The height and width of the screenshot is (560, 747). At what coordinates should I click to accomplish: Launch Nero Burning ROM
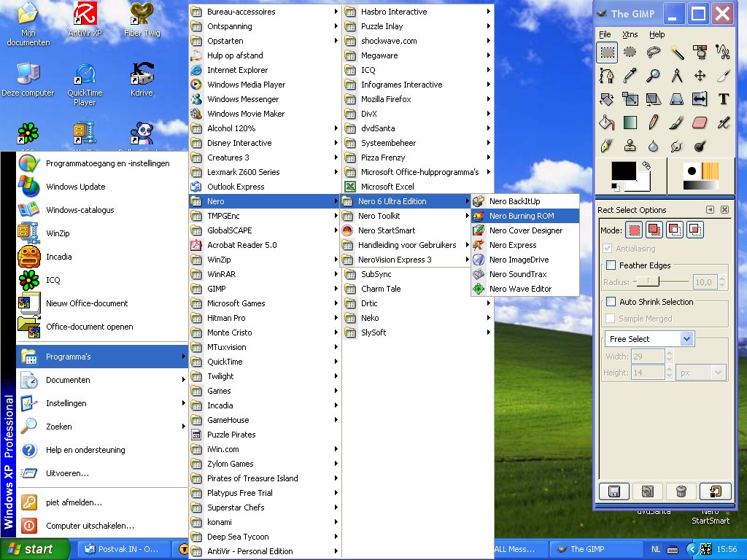525,216
